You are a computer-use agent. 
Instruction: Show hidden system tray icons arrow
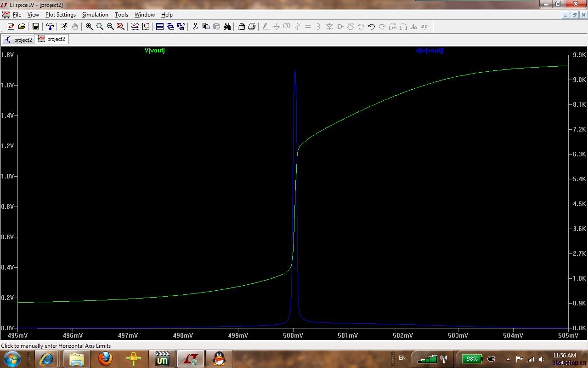point(508,359)
